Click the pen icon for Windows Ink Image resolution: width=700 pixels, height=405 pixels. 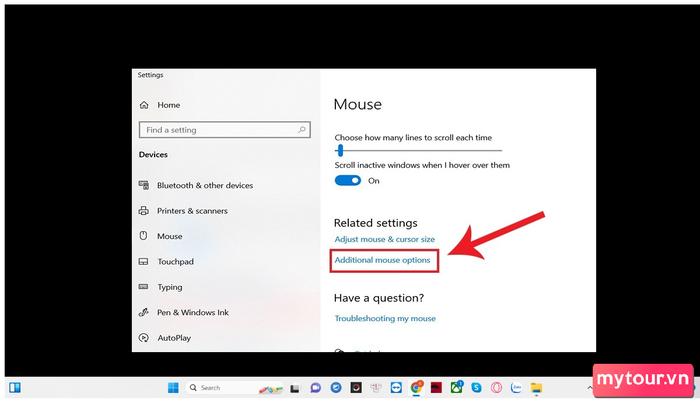click(x=144, y=313)
